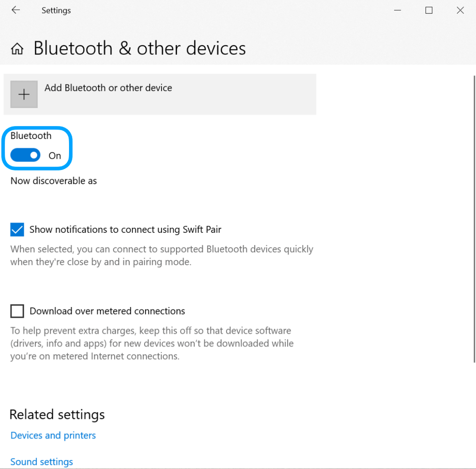
Task: Turn off the Bluetooth toggle switch
Action: (x=26, y=155)
